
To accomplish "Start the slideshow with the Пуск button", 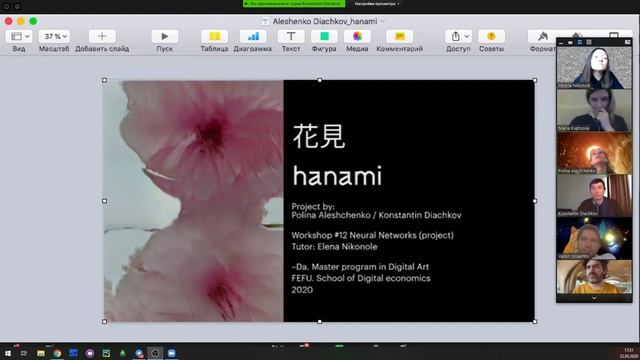I will click(164, 36).
